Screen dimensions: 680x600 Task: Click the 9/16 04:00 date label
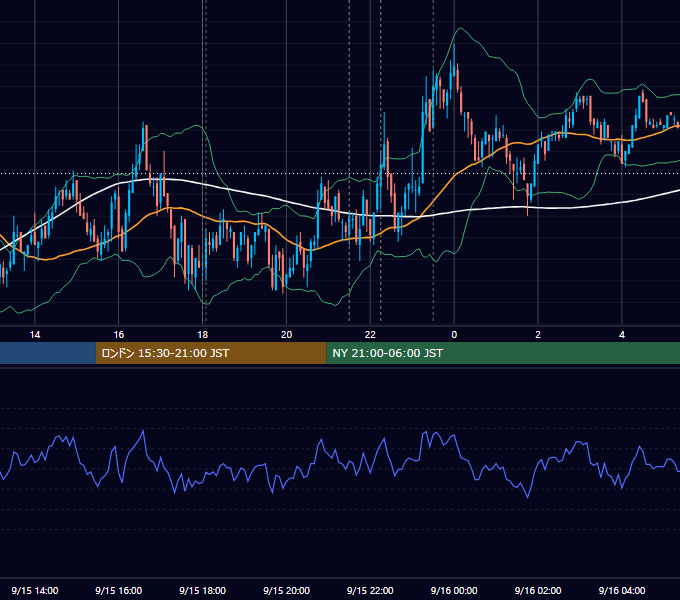point(622,590)
